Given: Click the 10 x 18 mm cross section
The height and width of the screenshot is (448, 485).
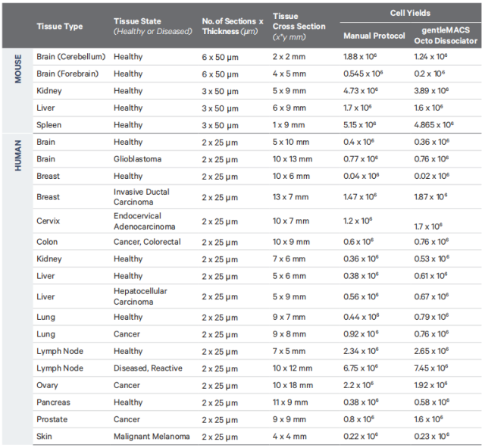Looking at the screenshot, I should click(x=292, y=385).
